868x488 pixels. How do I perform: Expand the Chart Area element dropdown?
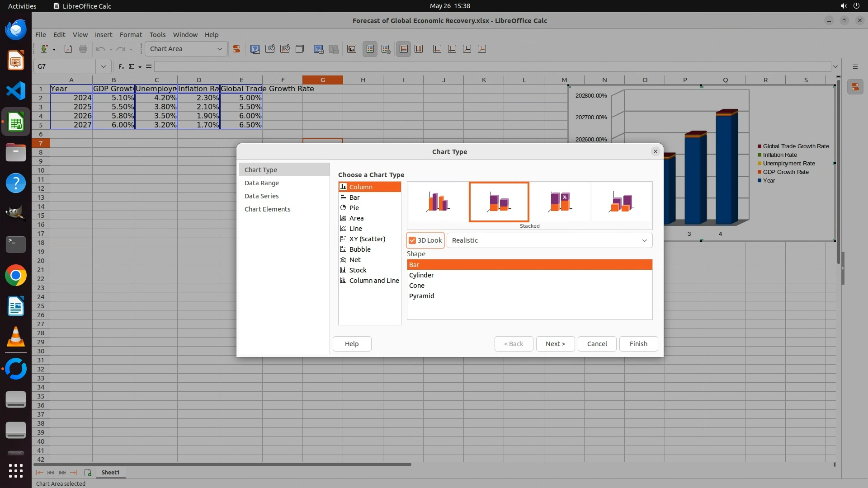tap(220, 49)
